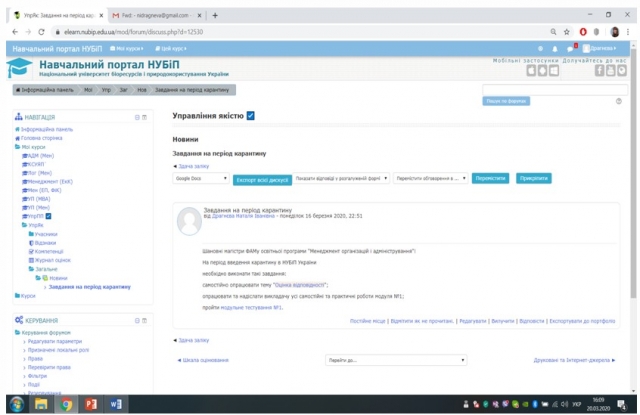
Task: Click breadcrumb 'Інформаційна панель'
Action: coord(45,90)
